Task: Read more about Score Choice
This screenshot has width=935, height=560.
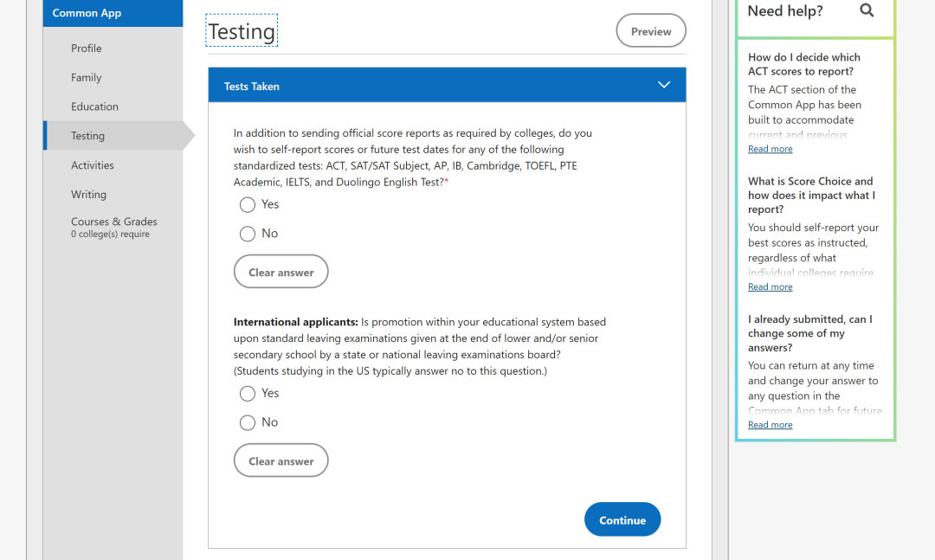Action: 771,286
